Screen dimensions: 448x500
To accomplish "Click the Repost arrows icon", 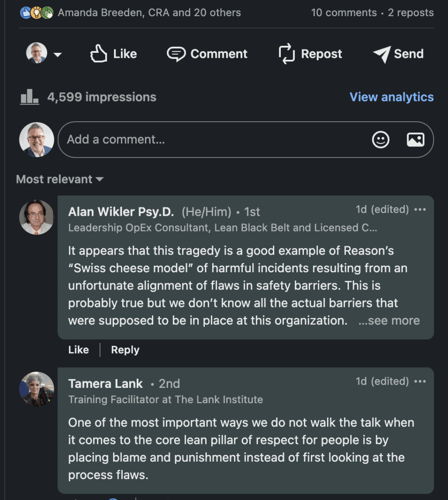I will point(287,54).
